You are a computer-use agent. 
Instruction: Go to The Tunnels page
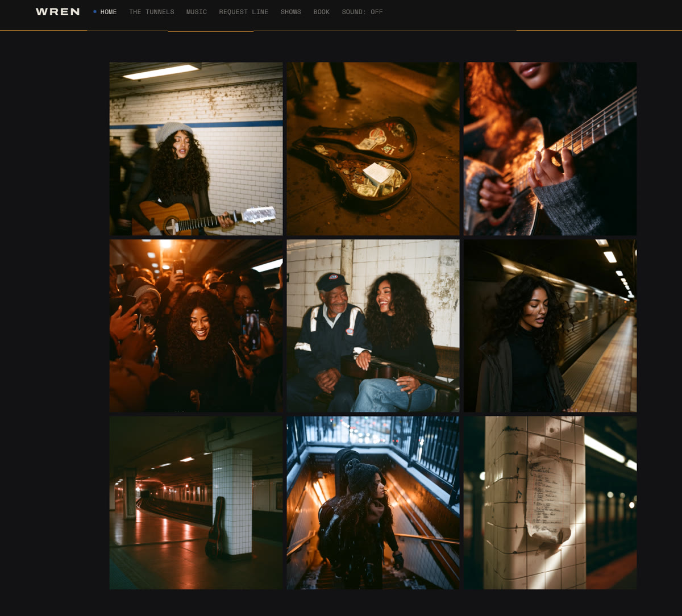point(152,12)
